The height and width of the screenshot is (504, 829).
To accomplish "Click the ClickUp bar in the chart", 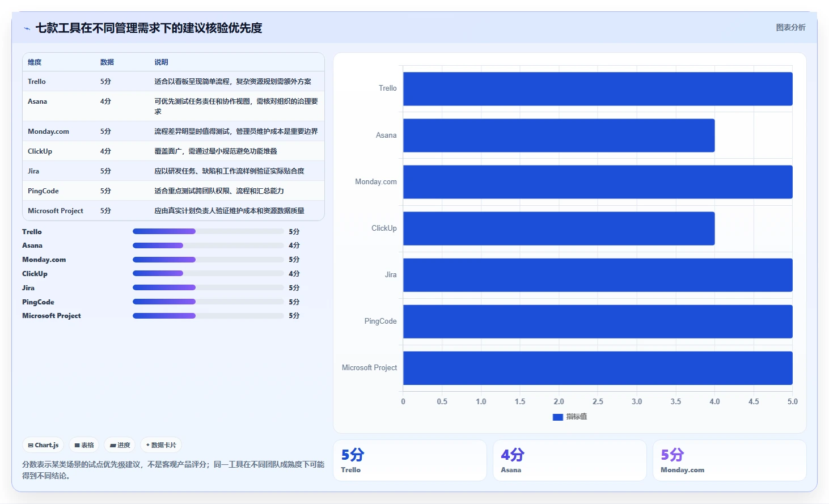I will coord(559,228).
